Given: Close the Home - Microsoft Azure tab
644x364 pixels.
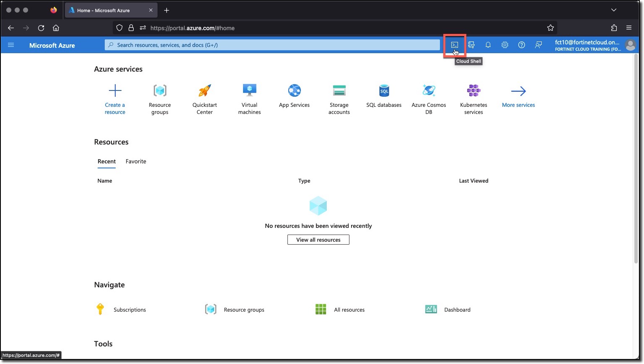Looking at the screenshot, I should [151, 10].
